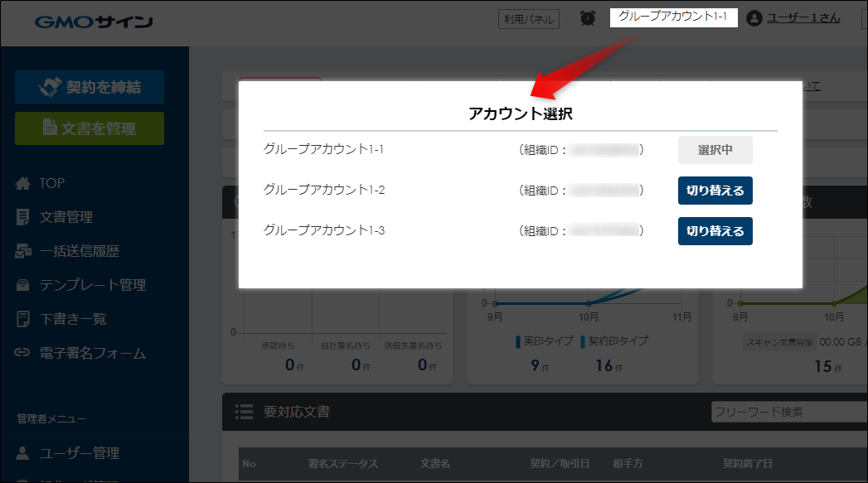Click the link icon beside 電子署名フォーム
Image resolution: width=868 pixels, height=483 pixels.
pyautogui.click(x=22, y=352)
